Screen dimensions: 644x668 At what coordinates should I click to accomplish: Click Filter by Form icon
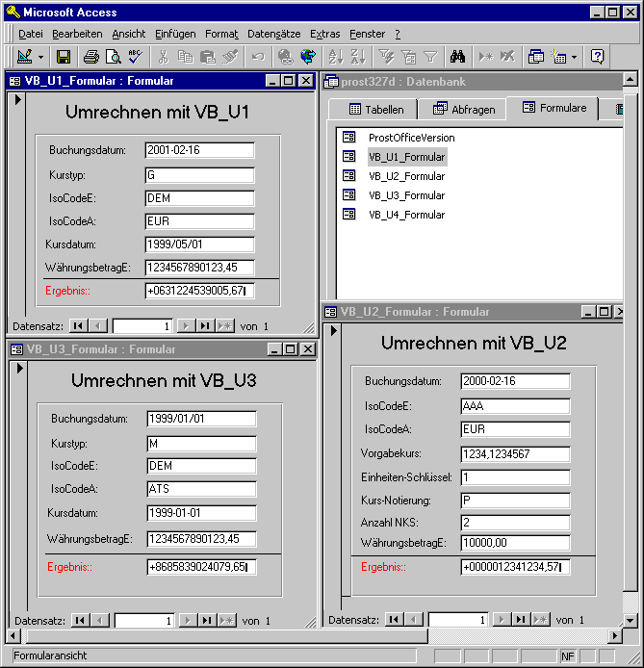[408, 57]
